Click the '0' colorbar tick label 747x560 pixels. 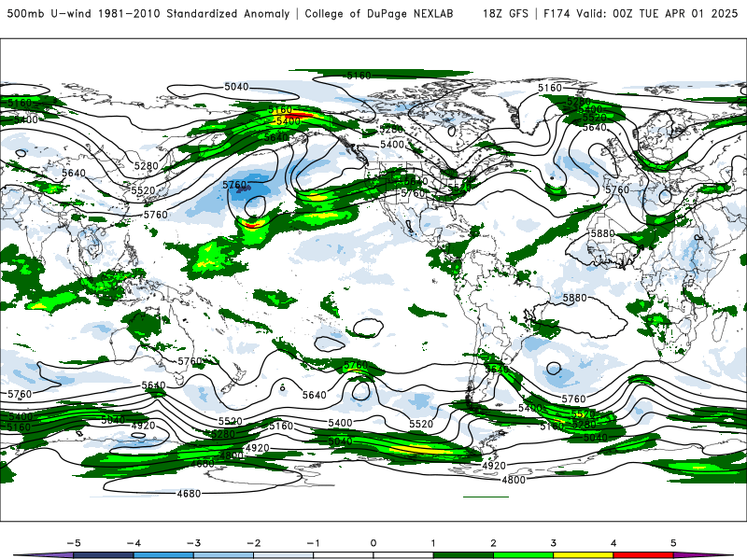point(373,543)
